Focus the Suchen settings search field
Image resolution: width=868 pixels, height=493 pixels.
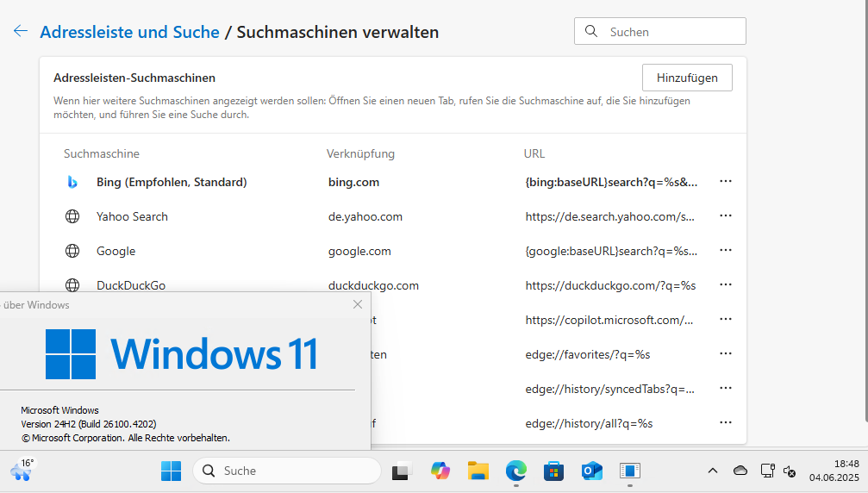coord(660,32)
